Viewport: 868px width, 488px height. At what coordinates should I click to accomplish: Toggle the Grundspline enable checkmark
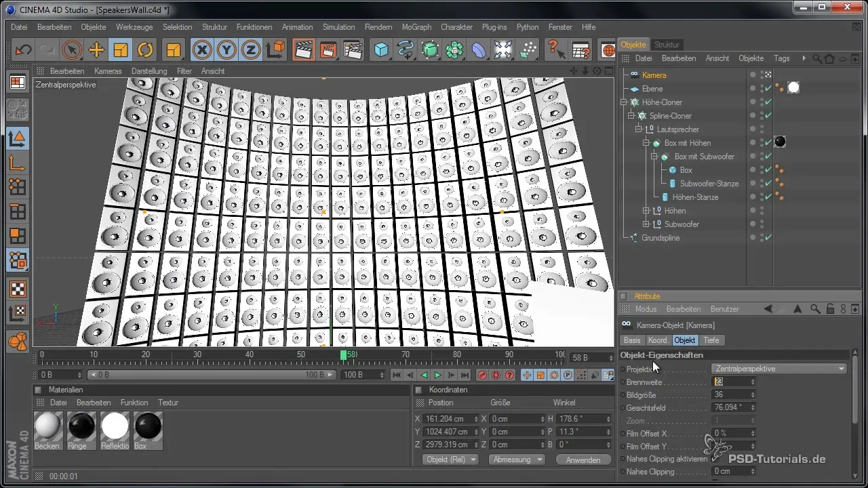(x=768, y=238)
